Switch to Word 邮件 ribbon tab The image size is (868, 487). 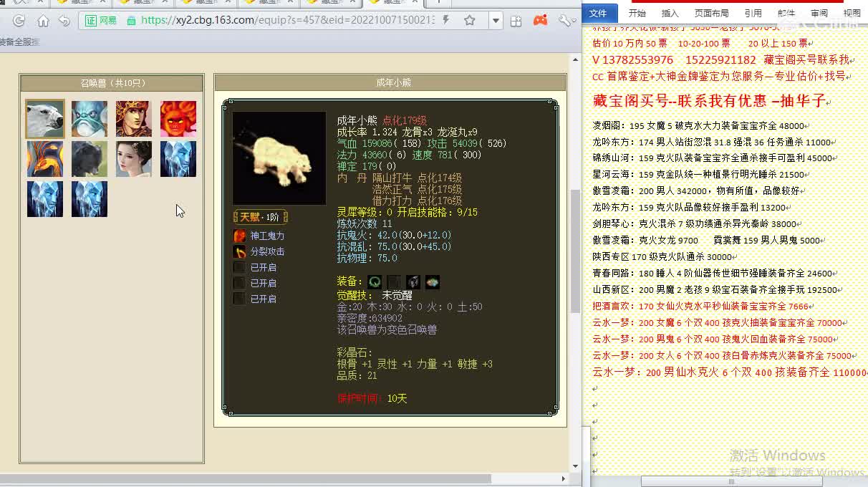click(786, 13)
